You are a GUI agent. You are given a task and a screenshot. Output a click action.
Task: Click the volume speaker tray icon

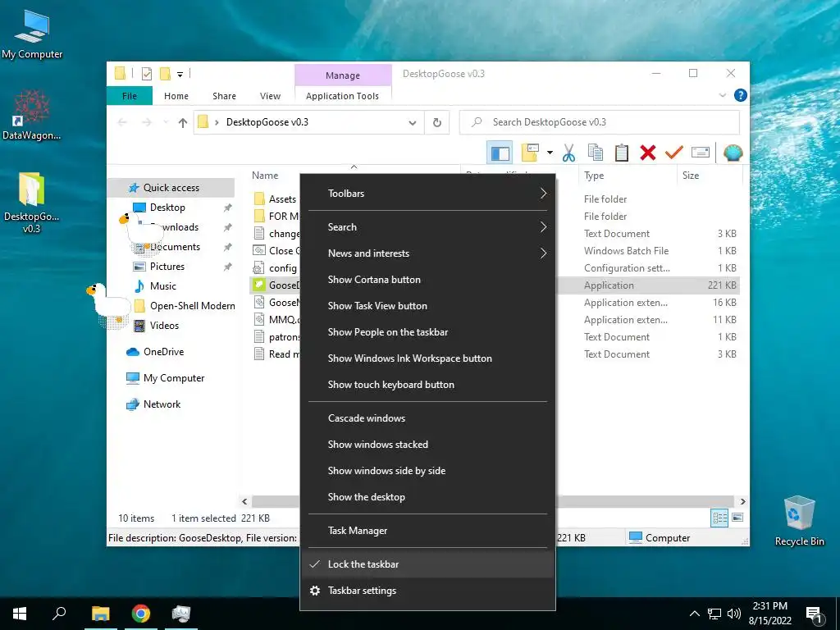tap(734, 614)
